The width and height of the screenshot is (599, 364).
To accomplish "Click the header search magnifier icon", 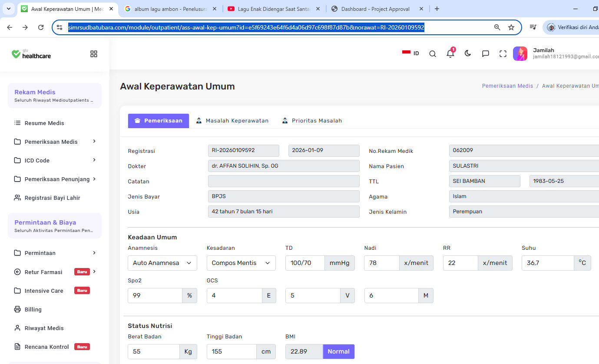I will [x=433, y=54].
